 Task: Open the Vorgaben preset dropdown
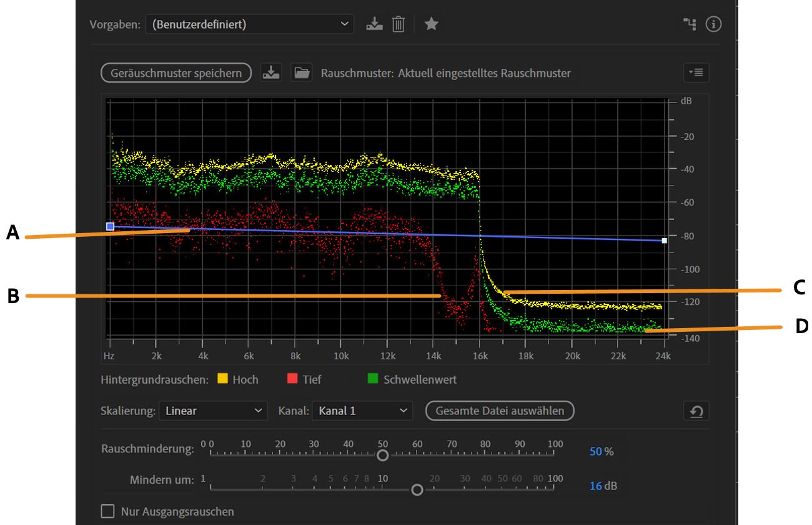coord(249,24)
